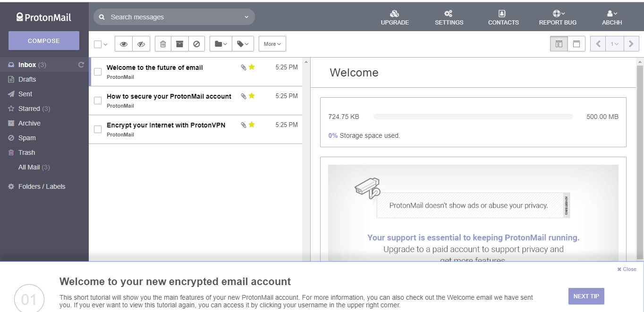Open the More dropdown menu

272,44
